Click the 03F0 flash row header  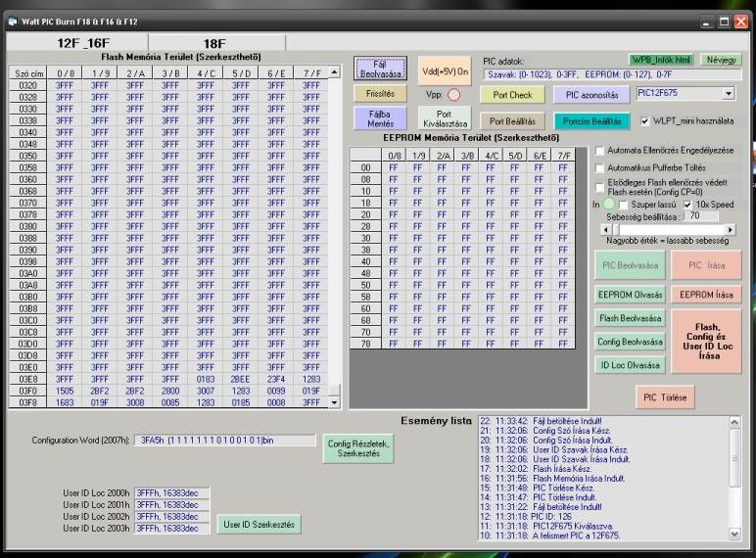(28, 391)
